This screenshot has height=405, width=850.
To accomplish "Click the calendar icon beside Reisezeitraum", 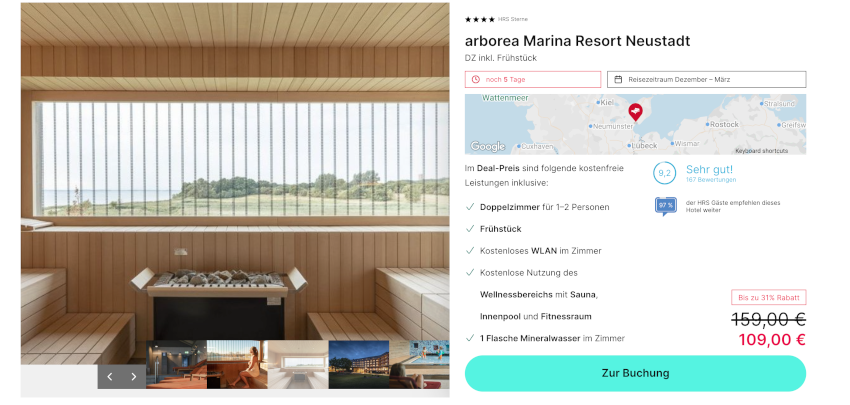I will point(618,79).
